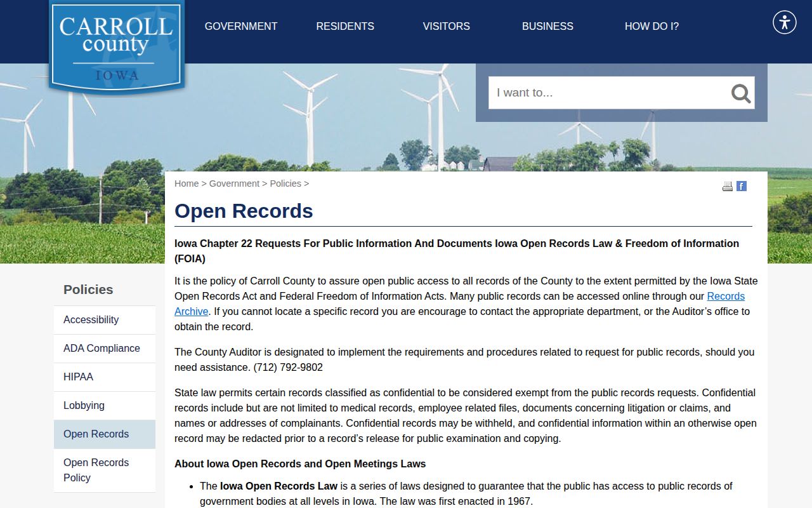Open the Visitors menu
Image resolution: width=812 pixels, height=508 pixels.
(x=447, y=26)
